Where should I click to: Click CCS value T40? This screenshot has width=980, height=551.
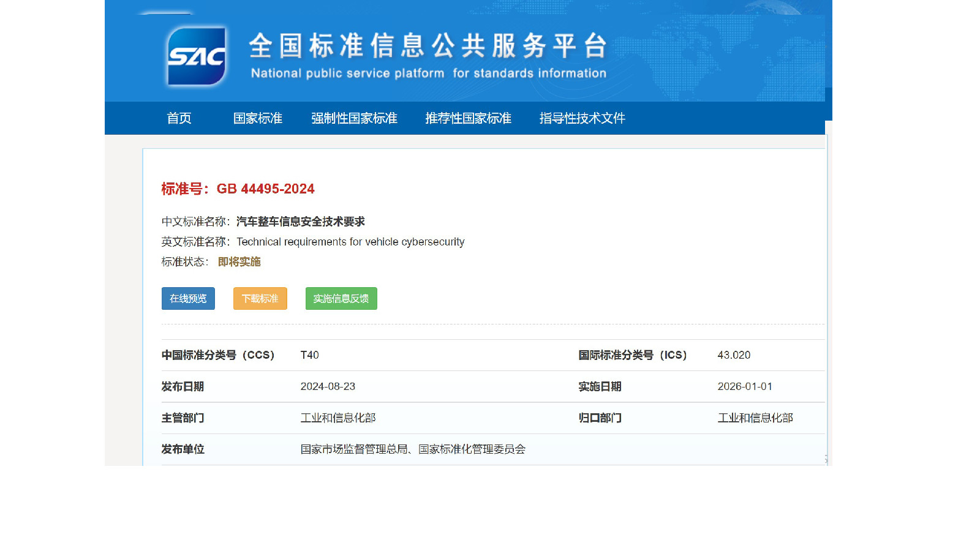click(x=309, y=355)
